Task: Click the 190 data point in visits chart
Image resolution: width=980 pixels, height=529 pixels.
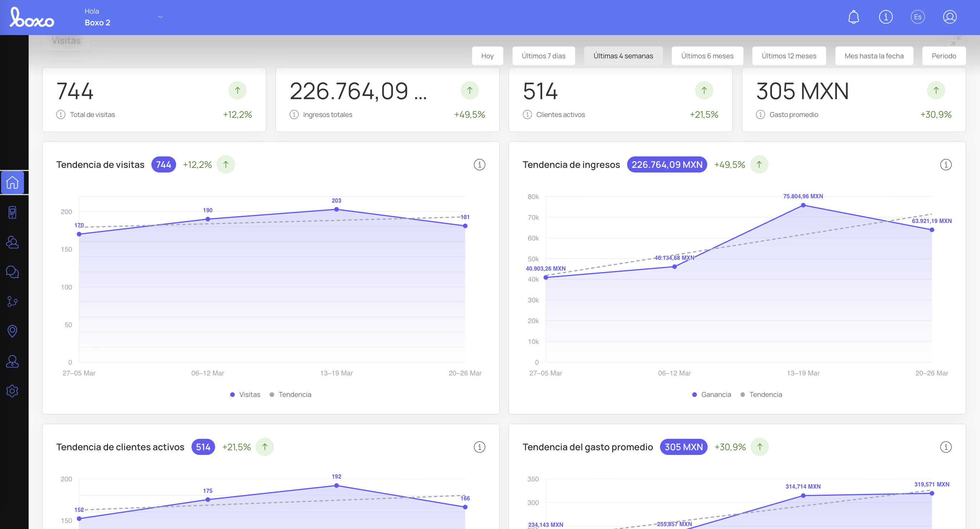Action: coord(208,219)
